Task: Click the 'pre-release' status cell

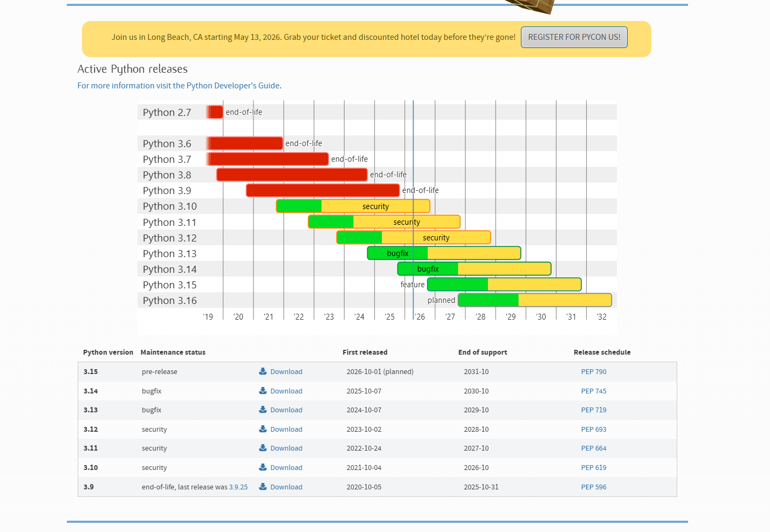Action: coord(160,372)
